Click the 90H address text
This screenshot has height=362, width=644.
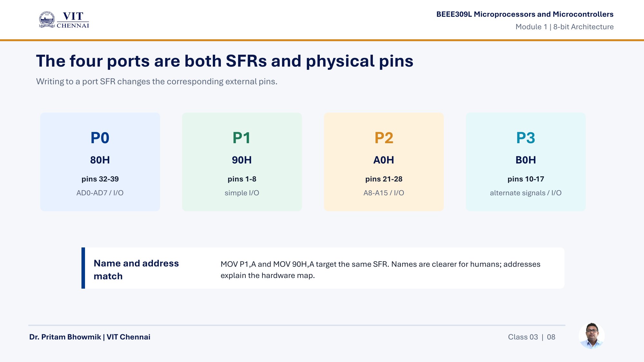click(x=242, y=160)
